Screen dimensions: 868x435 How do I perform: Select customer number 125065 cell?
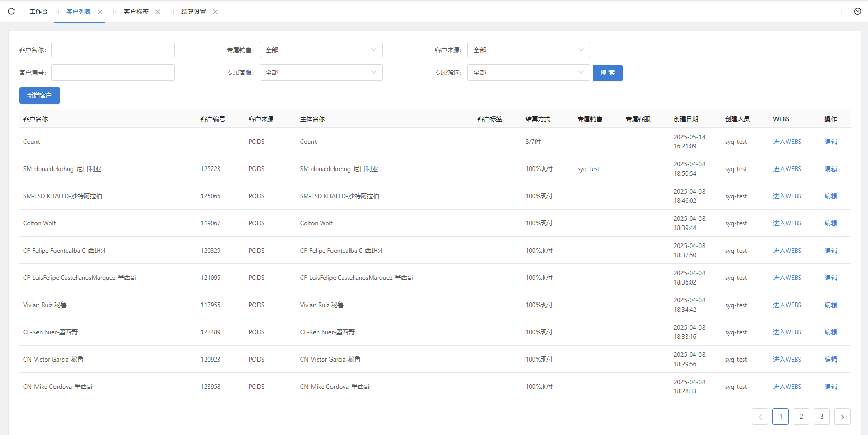[211, 196]
